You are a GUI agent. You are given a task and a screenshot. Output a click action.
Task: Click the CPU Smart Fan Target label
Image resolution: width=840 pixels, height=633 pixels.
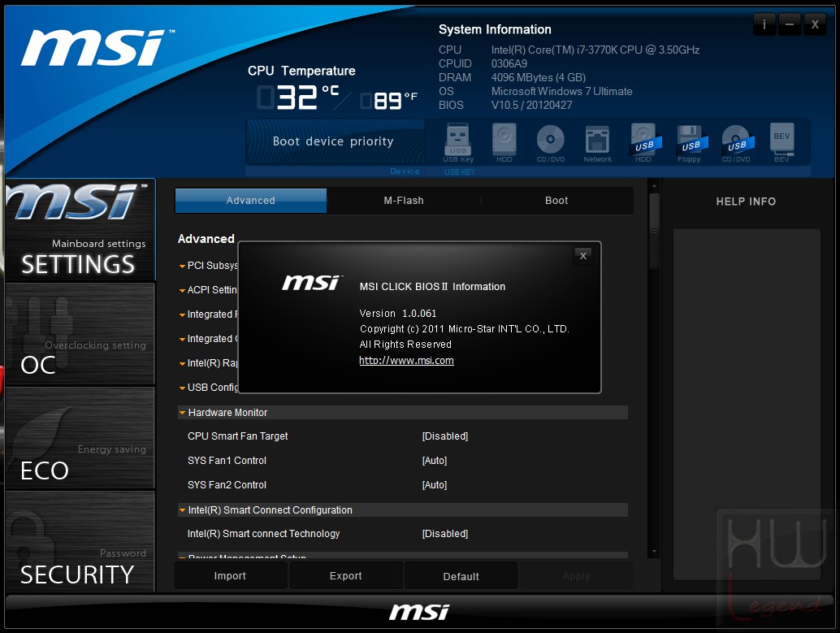[x=238, y=436]
